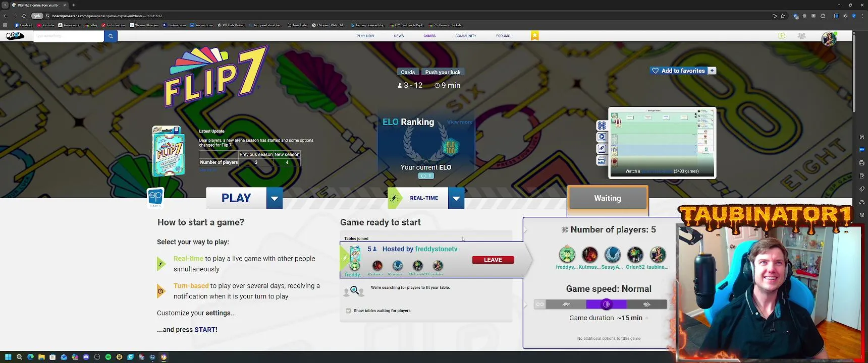
Task: Click the game rules icon beside preview
Action: [x=602, y=125]
